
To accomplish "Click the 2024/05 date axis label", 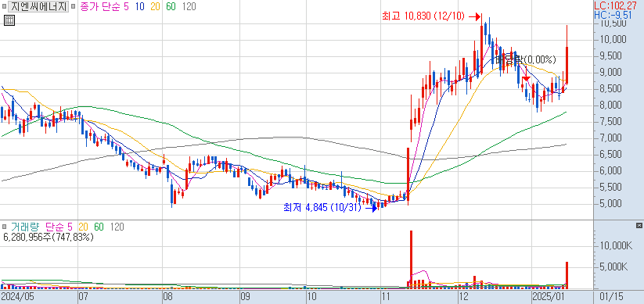I will [17, 296].
